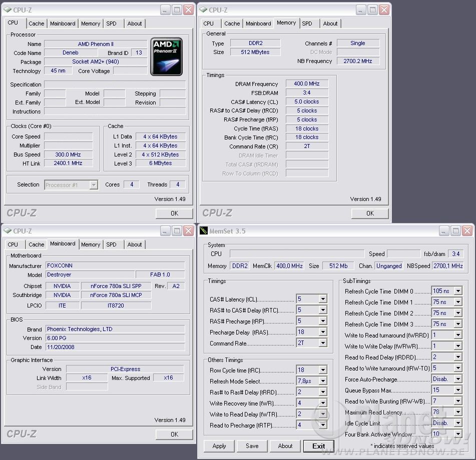The height and width of the screenshot is (460, 476).
Task: Minimize the CPU-Z Mainboard window
Action: (165, 231)
